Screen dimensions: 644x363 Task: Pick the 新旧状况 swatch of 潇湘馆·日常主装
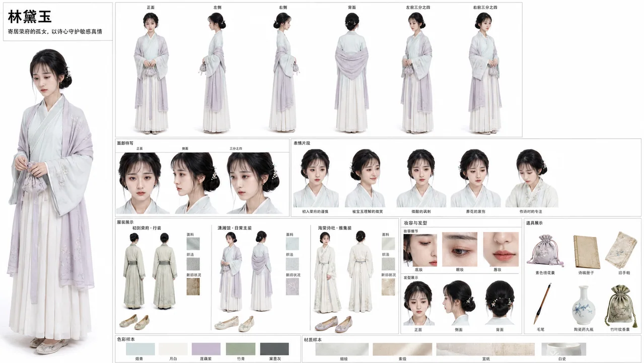point(292,287)
